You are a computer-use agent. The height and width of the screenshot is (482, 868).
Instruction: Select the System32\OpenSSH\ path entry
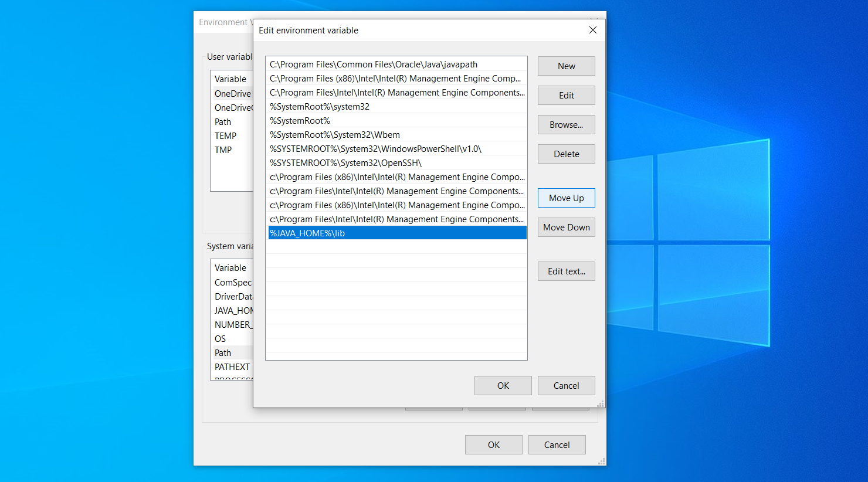pos(397,163)
